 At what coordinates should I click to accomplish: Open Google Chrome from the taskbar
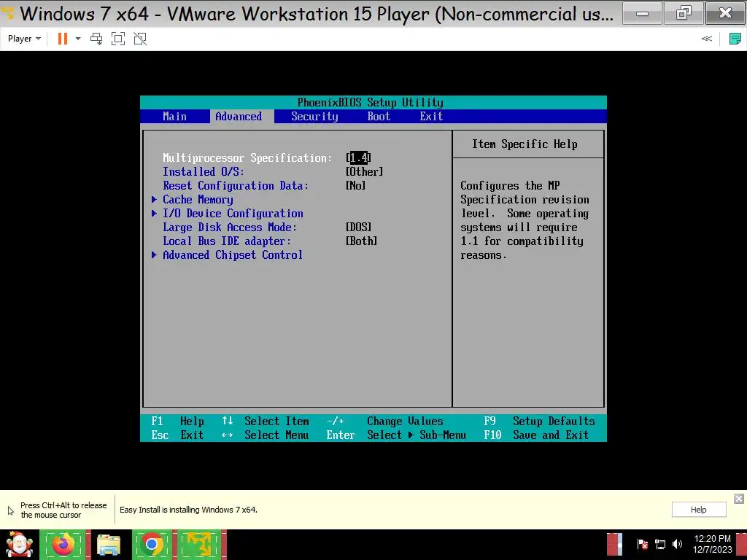tap(152, 545)
